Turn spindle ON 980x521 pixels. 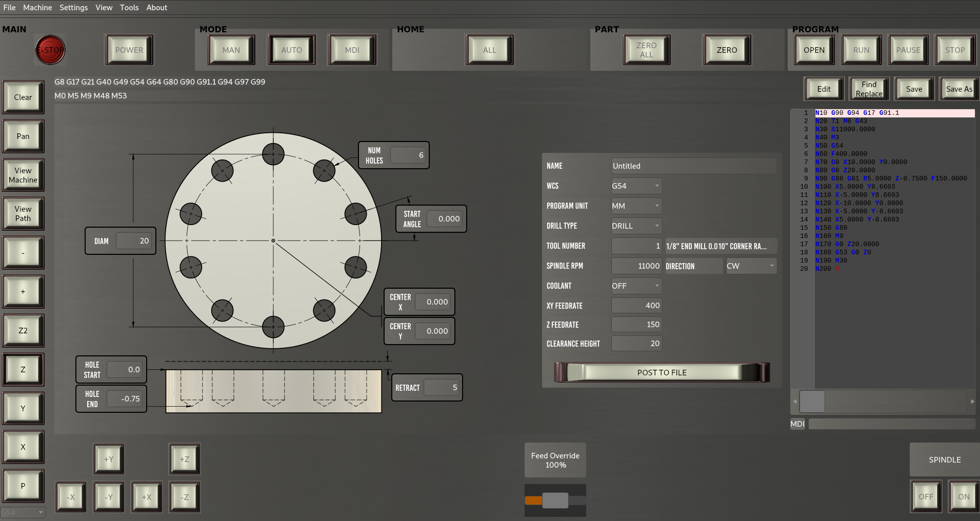964,496
